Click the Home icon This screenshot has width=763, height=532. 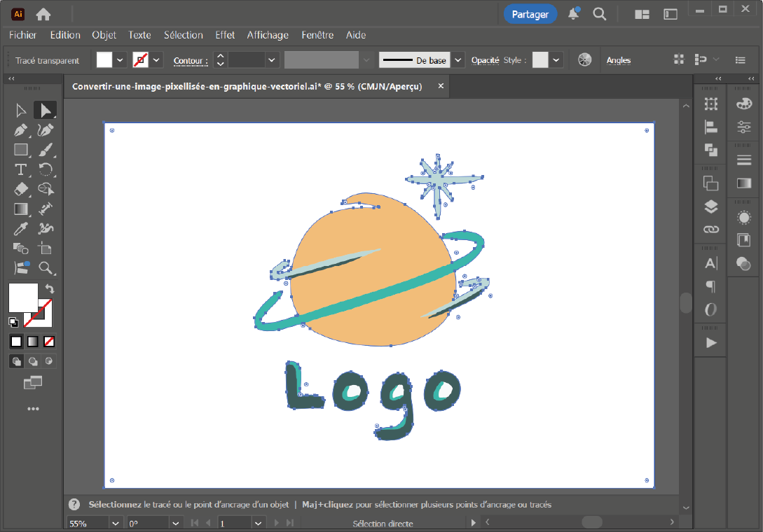(43, 14)
